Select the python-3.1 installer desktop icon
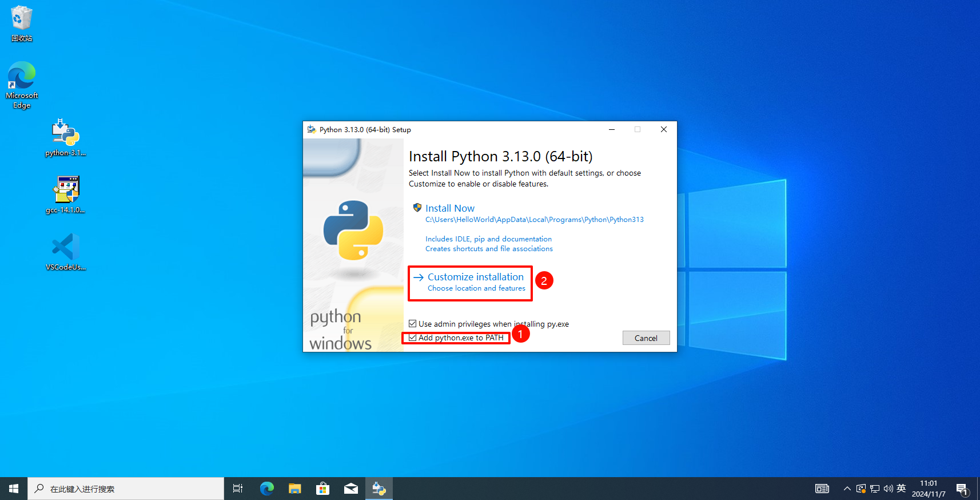This screenshot has width=980, height=500. click(66, 137)
